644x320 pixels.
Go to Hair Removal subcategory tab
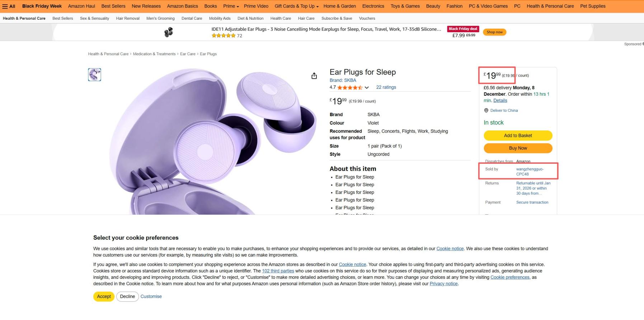(128, 18)
